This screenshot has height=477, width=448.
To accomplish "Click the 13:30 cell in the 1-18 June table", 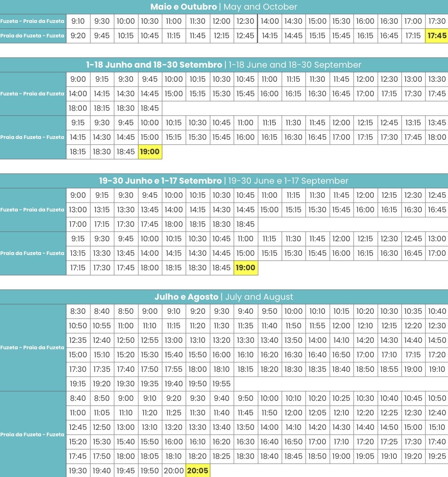I will (x=437, y=79).
